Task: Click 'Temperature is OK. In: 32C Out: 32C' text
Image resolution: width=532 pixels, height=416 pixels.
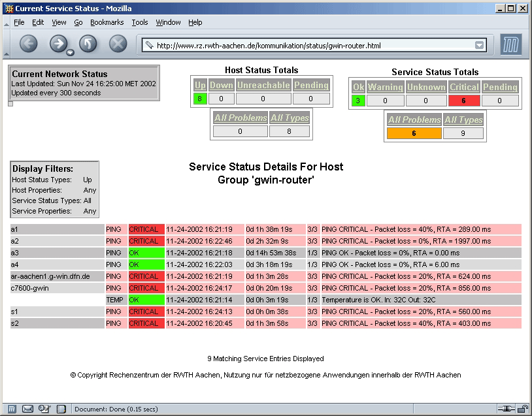Action: coord(378,300)
